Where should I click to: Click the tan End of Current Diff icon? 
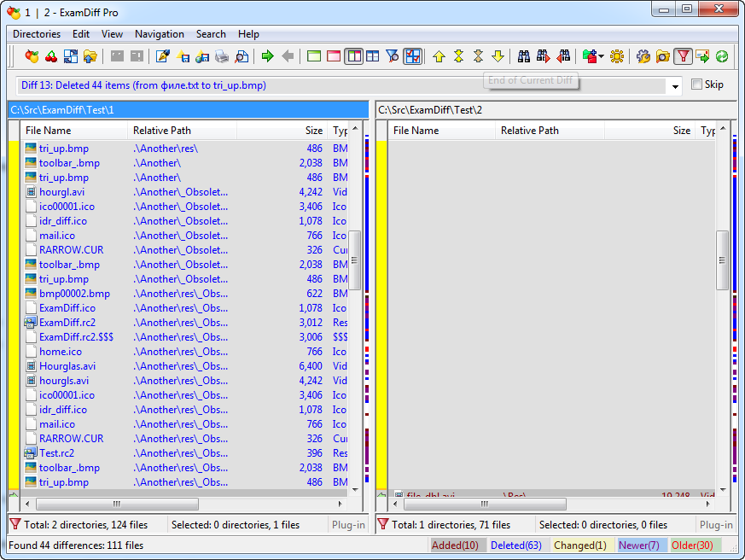click(479, 56)
